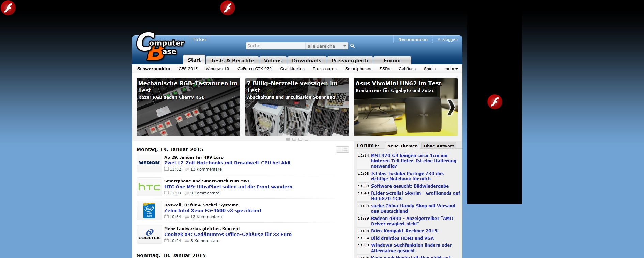This screenshot has width=644, height=258.
Task: Click the Cooltek logo thumbnail
Action: [149, 234]
